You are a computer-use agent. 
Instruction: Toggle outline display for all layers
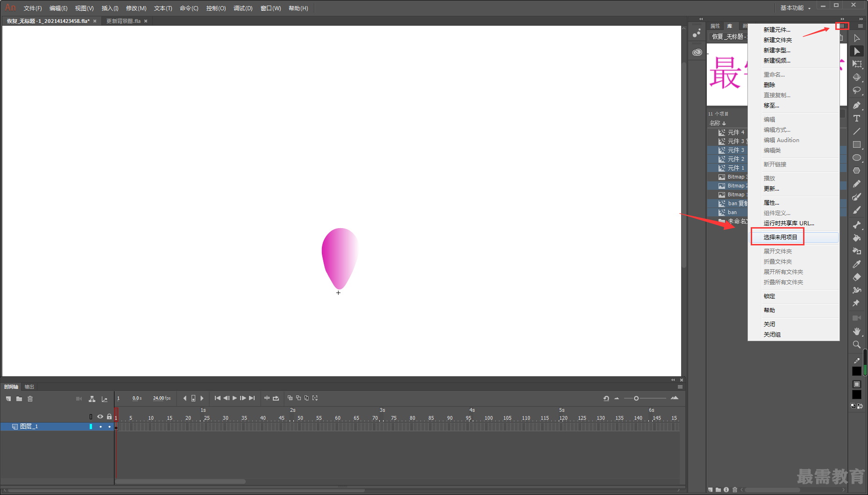tap(91, 416)
